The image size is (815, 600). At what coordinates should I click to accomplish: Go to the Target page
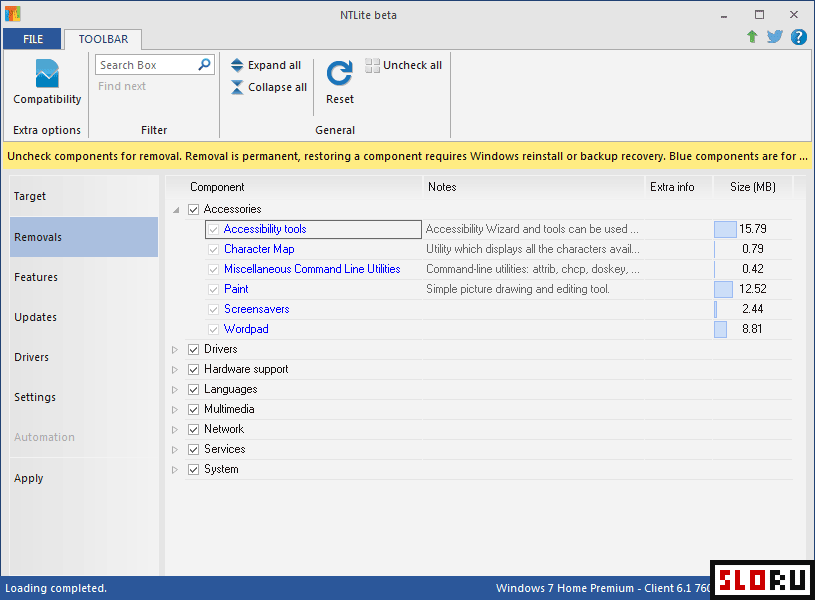pos(84,196)
